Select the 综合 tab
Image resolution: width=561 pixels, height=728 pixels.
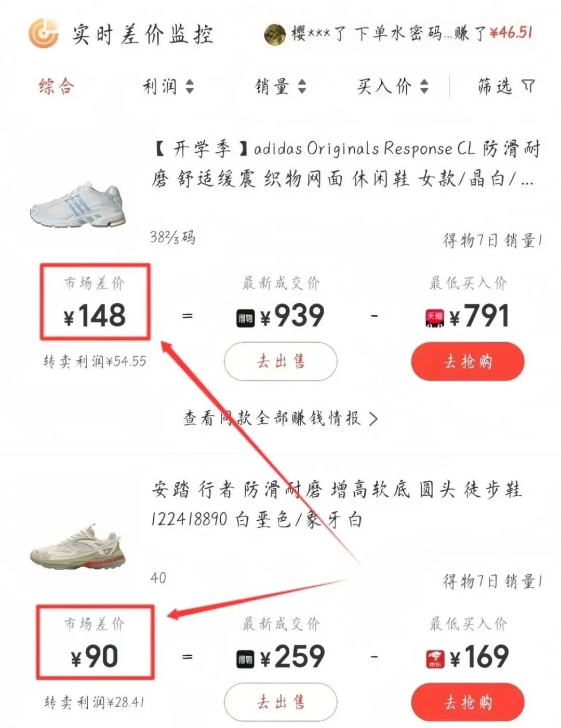(57, 86)
